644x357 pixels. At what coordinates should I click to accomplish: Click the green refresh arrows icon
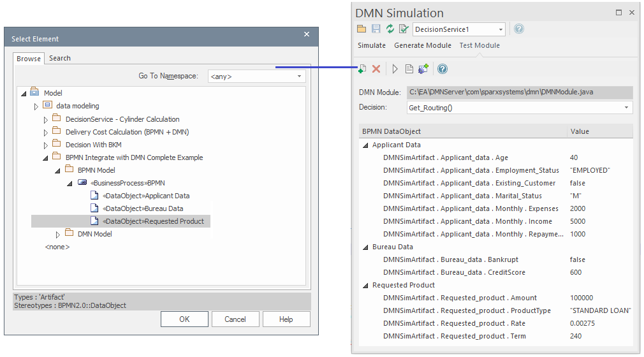pyautogui.click(x=390, y=29)
